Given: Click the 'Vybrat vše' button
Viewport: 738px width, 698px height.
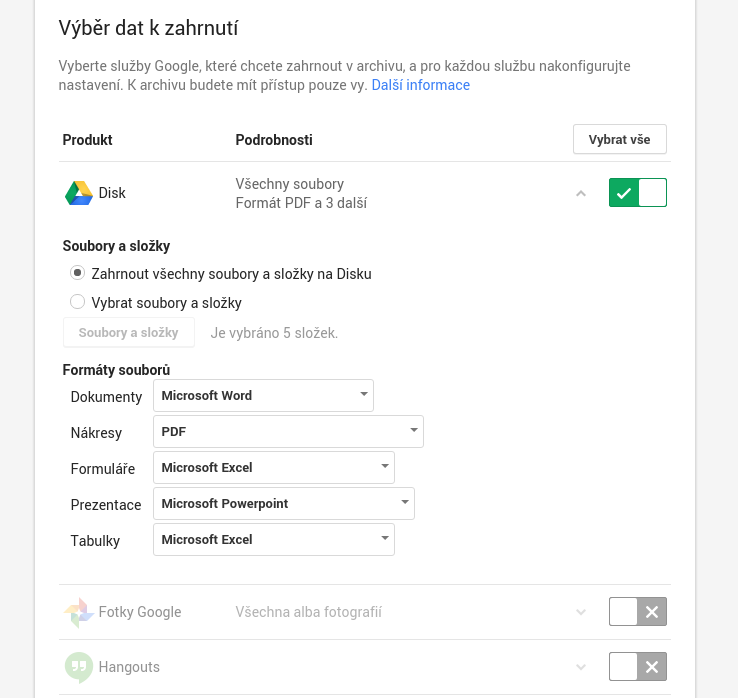Looking at the screenshot, I should point(619,139).
